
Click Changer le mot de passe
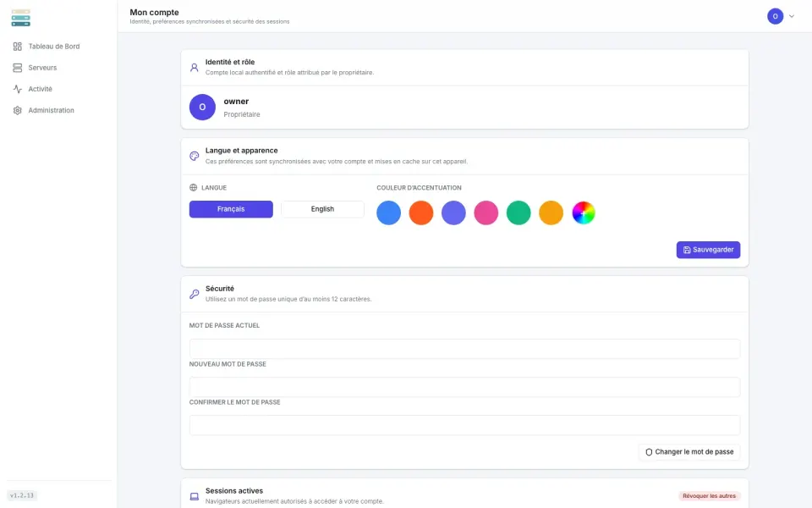tap(689, 452)
